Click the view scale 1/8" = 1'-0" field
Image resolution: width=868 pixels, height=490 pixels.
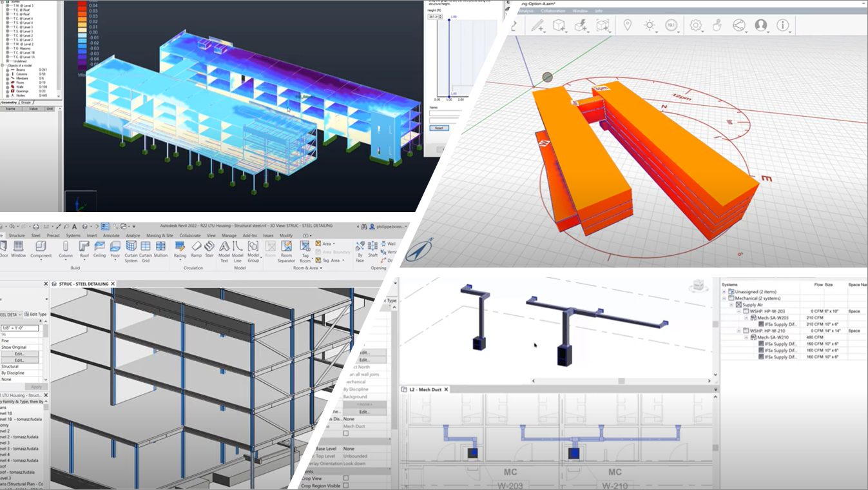click(20, 328)
